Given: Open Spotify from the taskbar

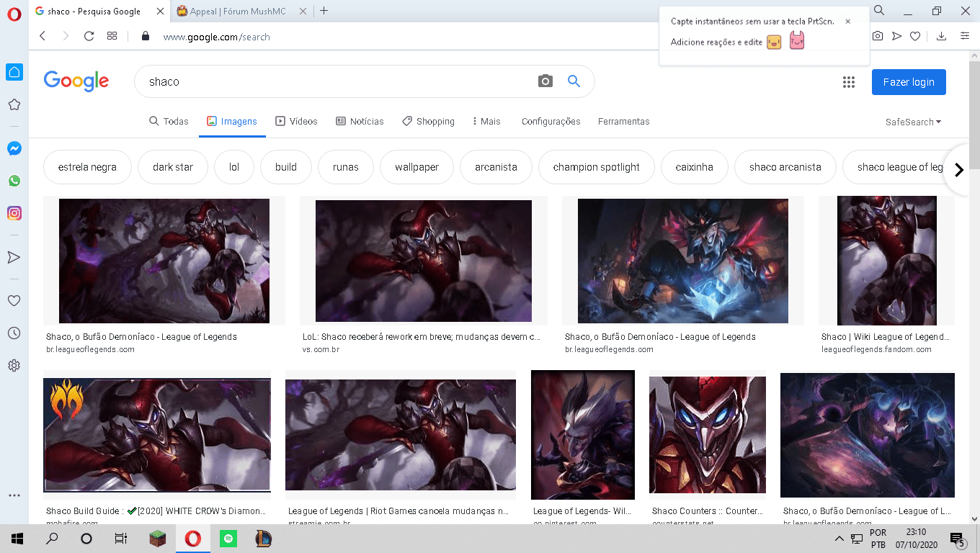Looking at the screenshot, I should 228,538.
